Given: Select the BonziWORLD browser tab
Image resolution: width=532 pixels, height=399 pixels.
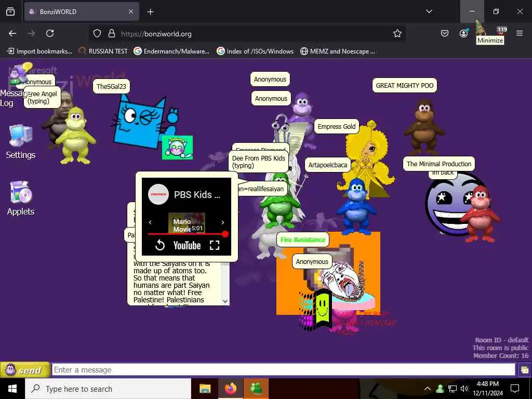Looking at the screenshot, I should [x=82, y=11].
